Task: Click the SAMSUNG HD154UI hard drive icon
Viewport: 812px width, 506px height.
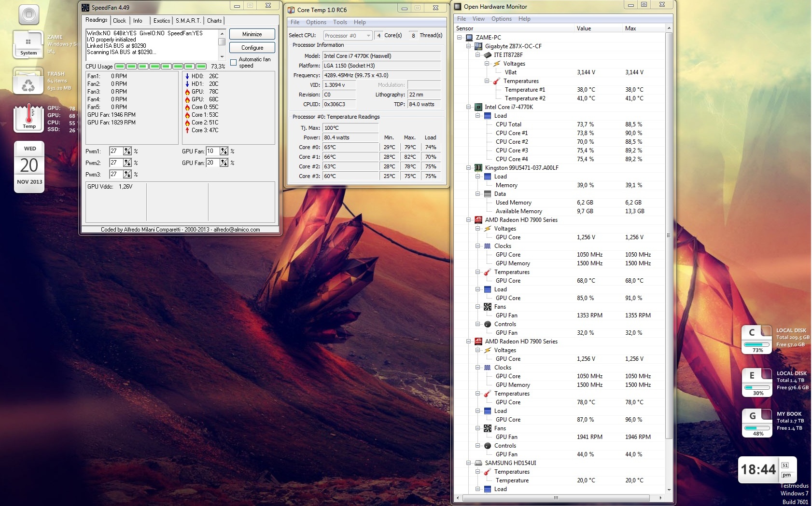Action: click(478, 463)
